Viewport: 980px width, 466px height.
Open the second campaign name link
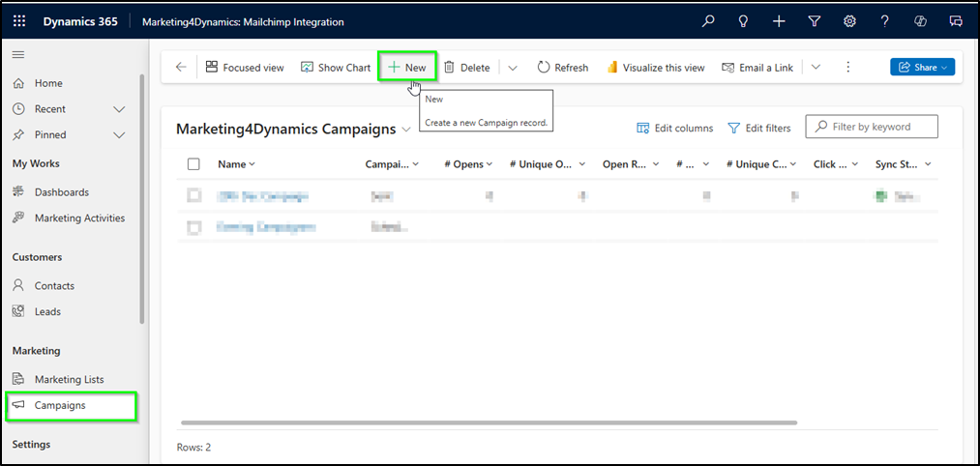[266, 228]
